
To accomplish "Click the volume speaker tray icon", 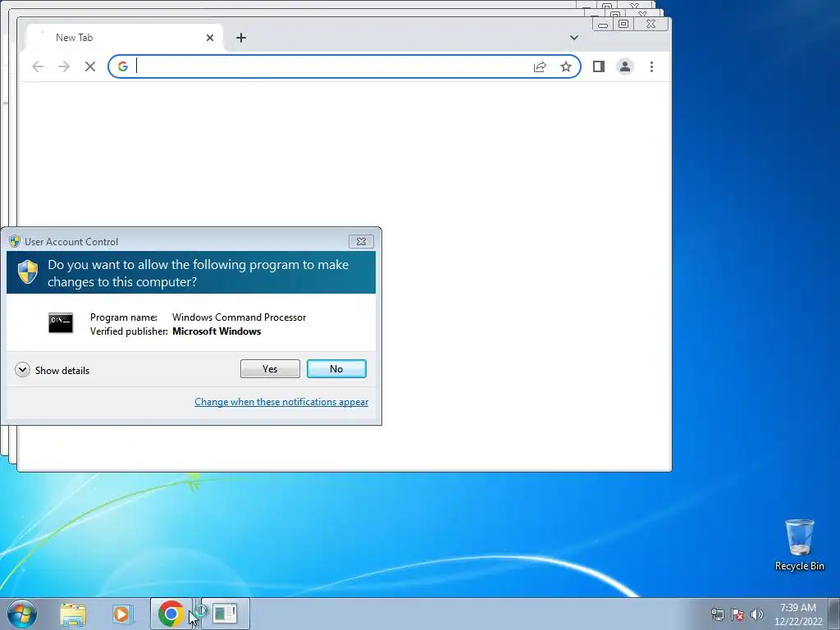I will [x=757, y=614].
